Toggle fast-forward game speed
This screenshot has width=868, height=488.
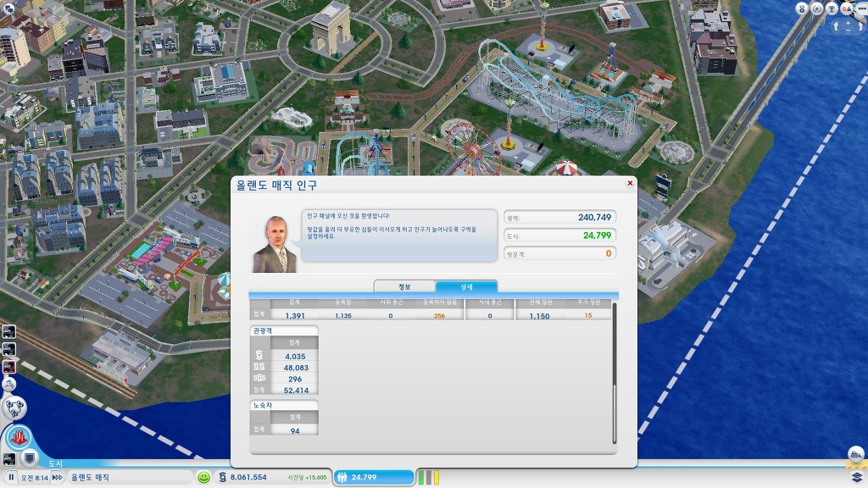pos(57,478)
